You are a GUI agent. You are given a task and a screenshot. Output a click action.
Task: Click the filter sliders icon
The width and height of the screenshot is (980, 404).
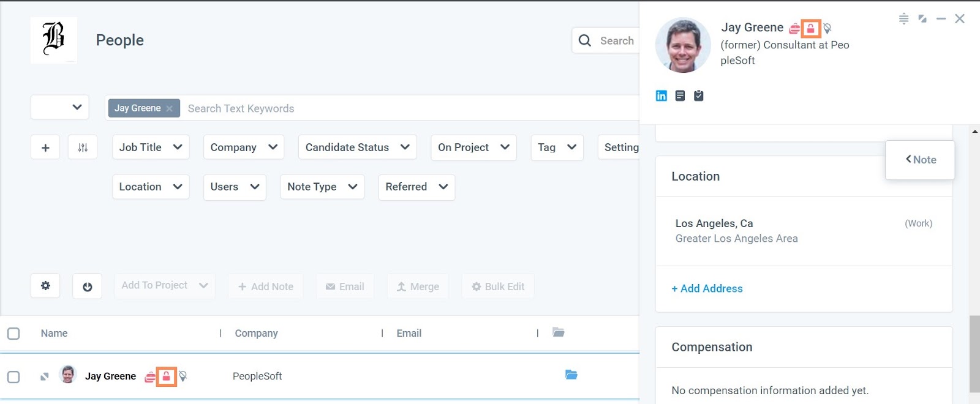tap(83, 148)
